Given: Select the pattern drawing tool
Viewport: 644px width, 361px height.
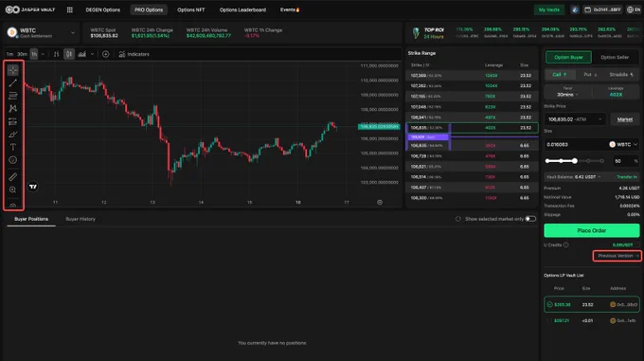Looking at the screenshot, I should 12,108.
